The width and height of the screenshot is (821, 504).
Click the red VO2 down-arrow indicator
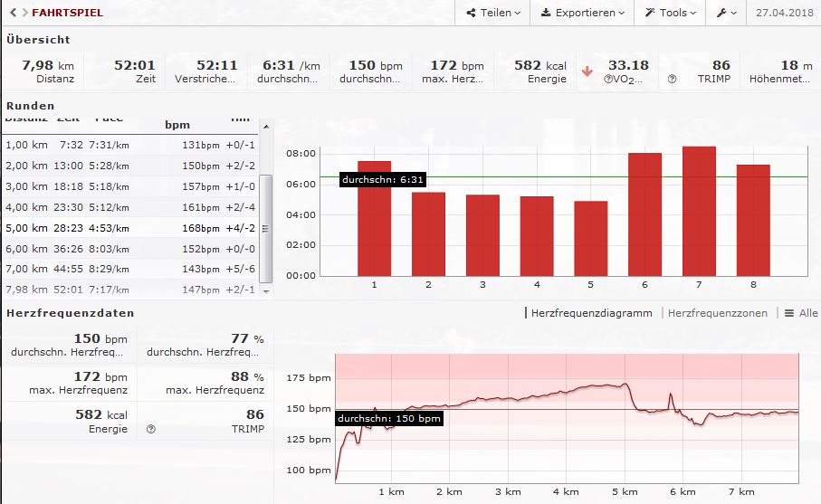(x=587, y=71)
